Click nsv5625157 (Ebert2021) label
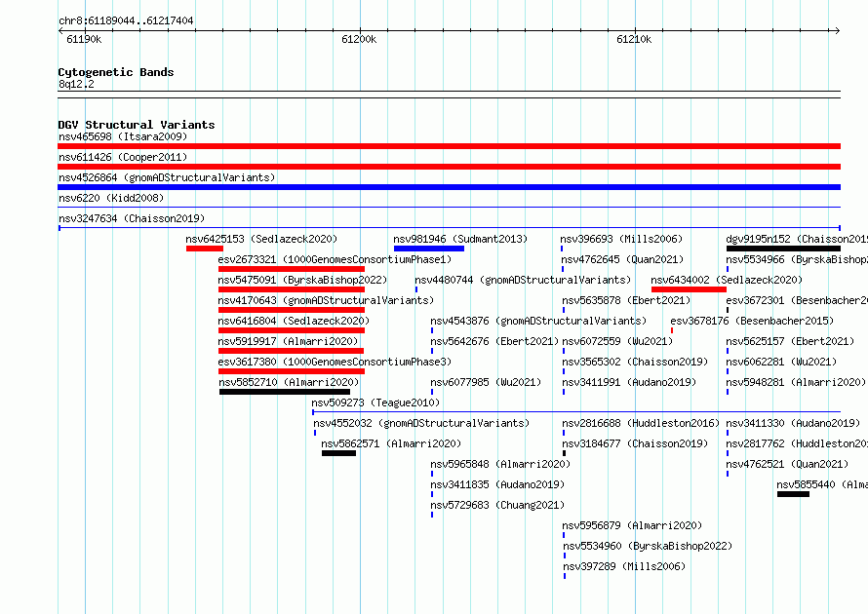Screen dimensions: 868x614 click(790, 341)
